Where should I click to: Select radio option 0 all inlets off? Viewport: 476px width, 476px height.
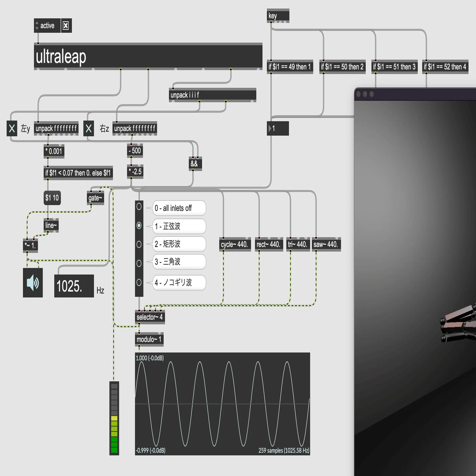(139, 207)
